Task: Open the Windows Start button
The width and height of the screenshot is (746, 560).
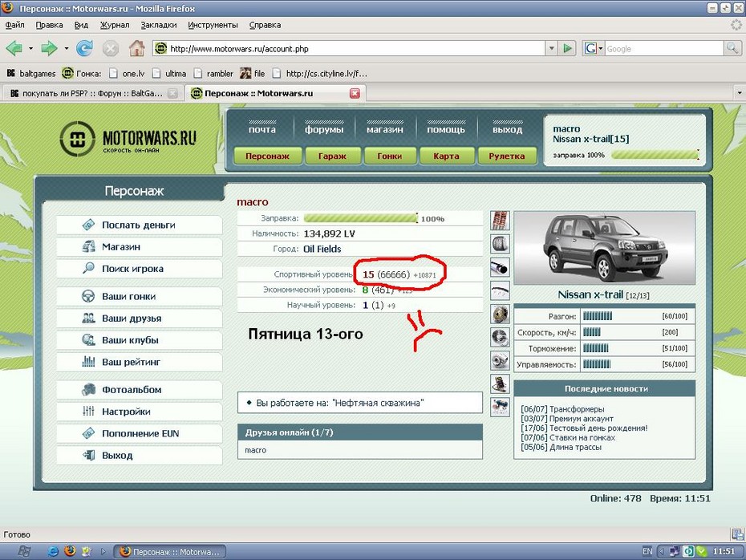Action: (24, 551)
